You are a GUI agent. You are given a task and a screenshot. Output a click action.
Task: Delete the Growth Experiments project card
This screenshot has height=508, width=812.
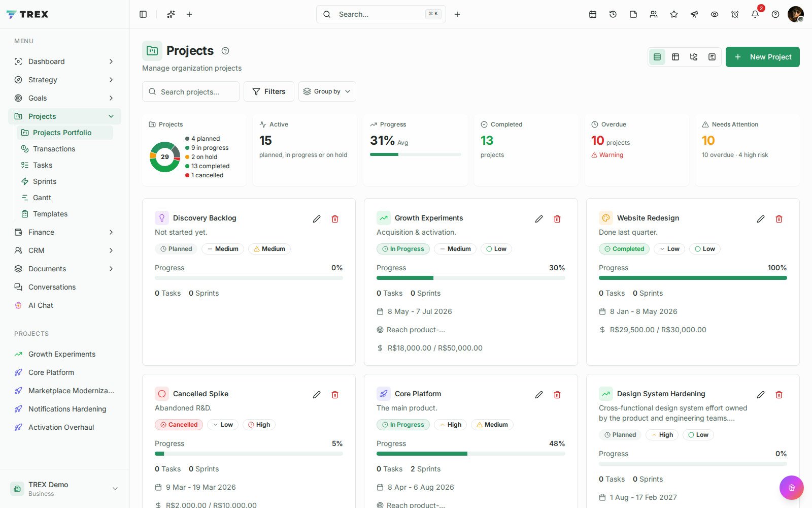tap(557, 219)
